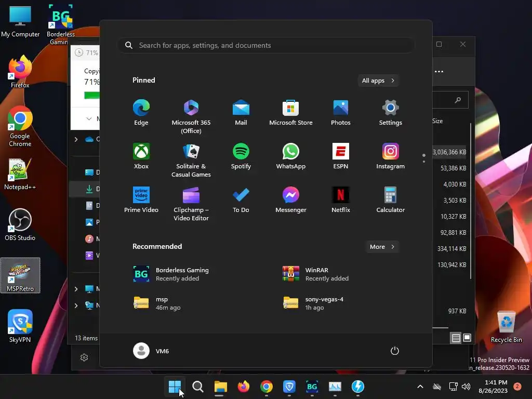Switch to Firefox on taskbar
Viewport: 532px width, 399px height.
[x=244, y=387]
